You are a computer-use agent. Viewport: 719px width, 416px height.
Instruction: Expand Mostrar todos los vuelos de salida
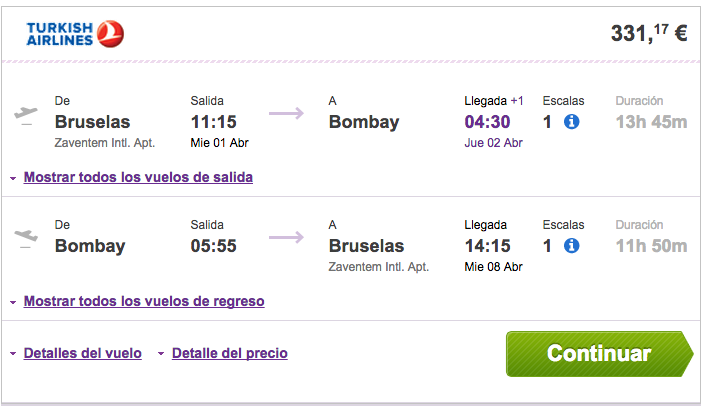point(138,177)
